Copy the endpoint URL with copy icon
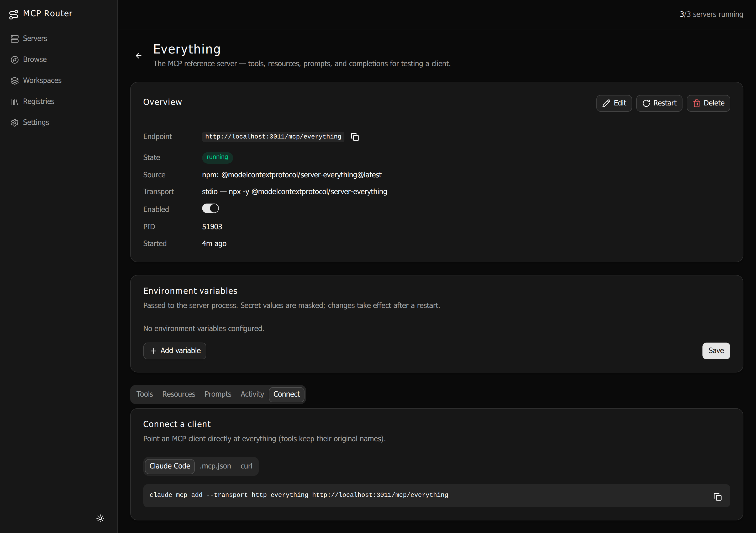The image size is (756, 533). tap(355, 137)
